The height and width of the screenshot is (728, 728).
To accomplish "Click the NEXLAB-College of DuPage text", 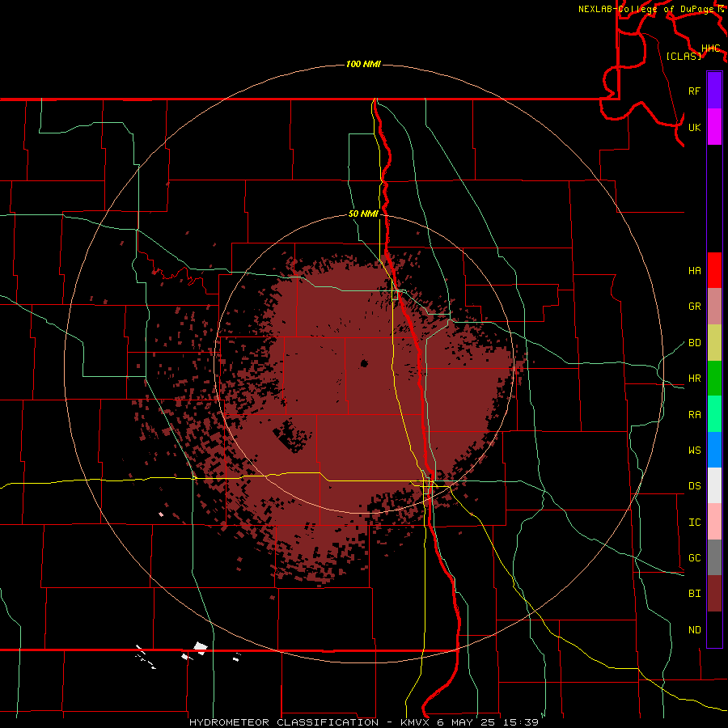I will point(646,9).
